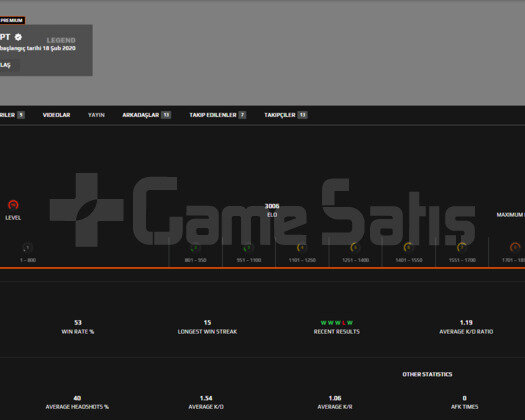Select the level 5 icon above 1251-1400
This screenshot has height=420, width=525.
355,248
